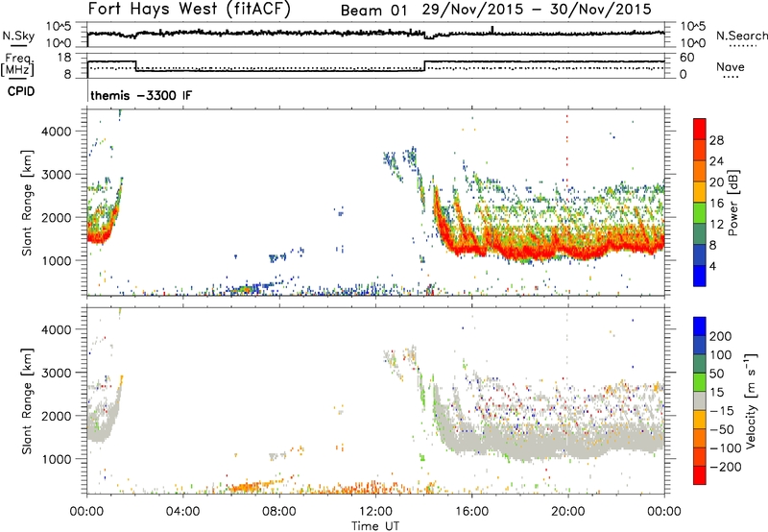Click the gray segment of Velocity colorbar
768x532 pixels.
(x=700, y=401)
